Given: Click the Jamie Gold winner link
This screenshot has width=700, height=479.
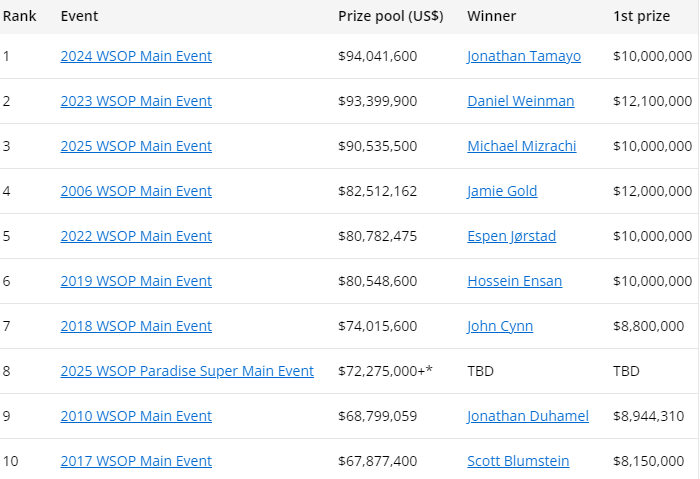Looking at the screenshot, I should [502, 191].
